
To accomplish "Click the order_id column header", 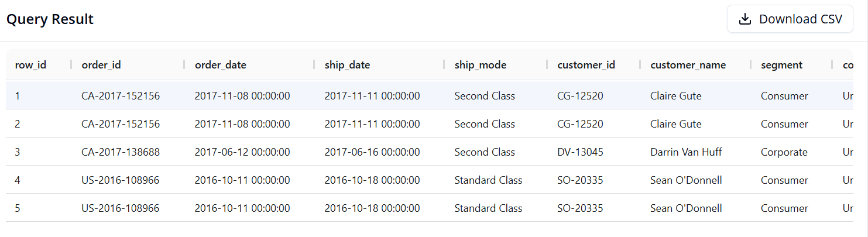I will click(x=101, y=65).
